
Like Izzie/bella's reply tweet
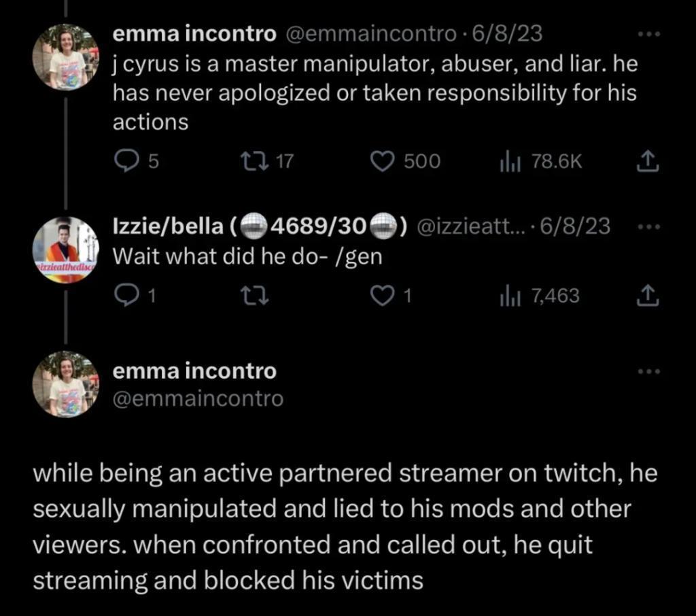point(382,296)
